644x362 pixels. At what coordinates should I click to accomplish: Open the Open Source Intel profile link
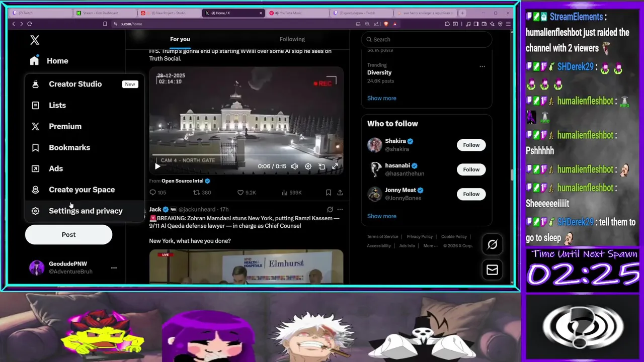pyautogui.click(x=182, y=181)
